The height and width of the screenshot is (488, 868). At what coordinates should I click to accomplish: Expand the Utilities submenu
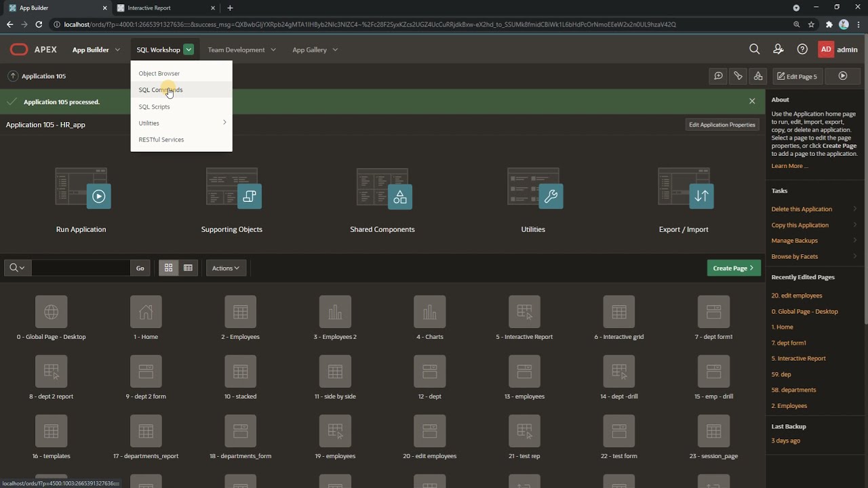[x=181, y=123]
